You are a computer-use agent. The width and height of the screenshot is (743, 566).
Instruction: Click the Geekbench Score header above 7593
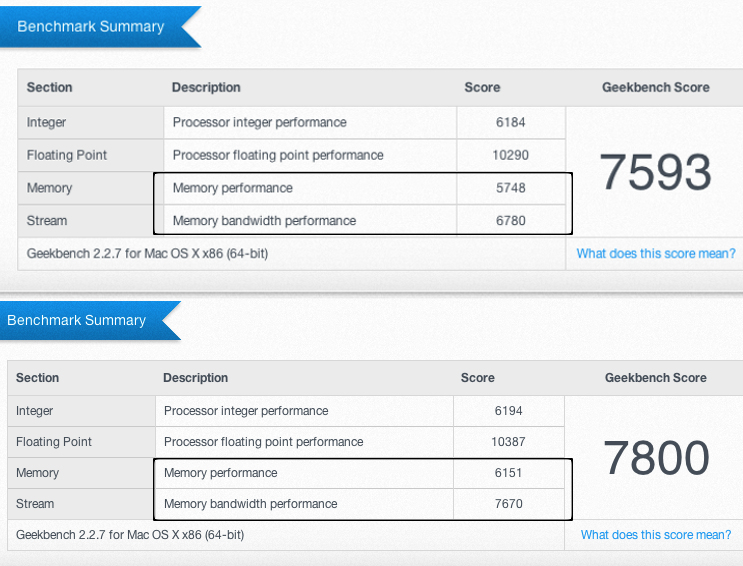[x=656, y=88]
